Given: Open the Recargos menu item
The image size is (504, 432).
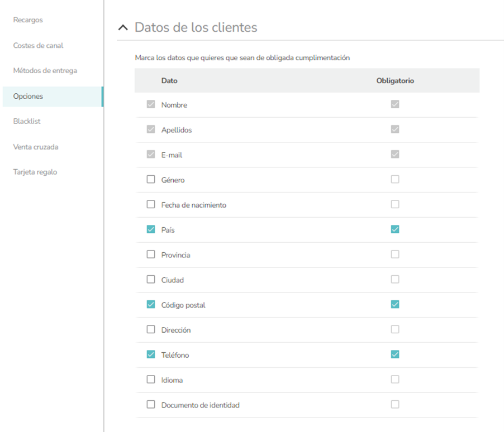Looking at the screenshot, I should [x=28, y=20].
